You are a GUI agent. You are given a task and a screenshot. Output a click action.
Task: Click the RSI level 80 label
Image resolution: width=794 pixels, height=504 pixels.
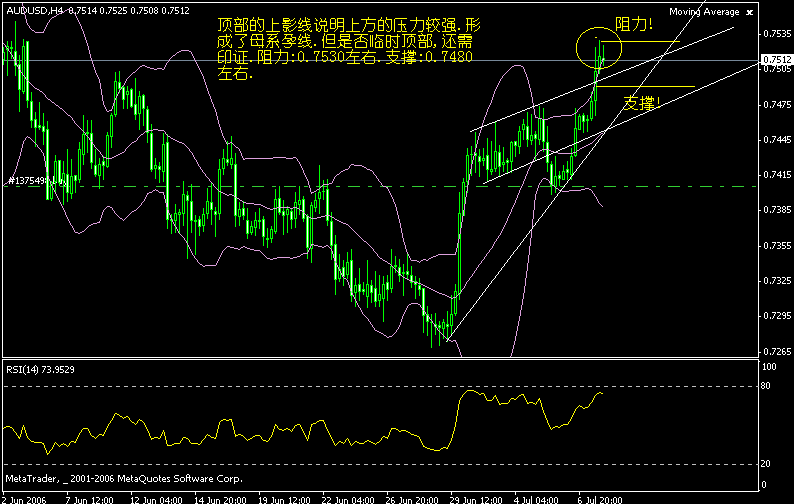766,386
